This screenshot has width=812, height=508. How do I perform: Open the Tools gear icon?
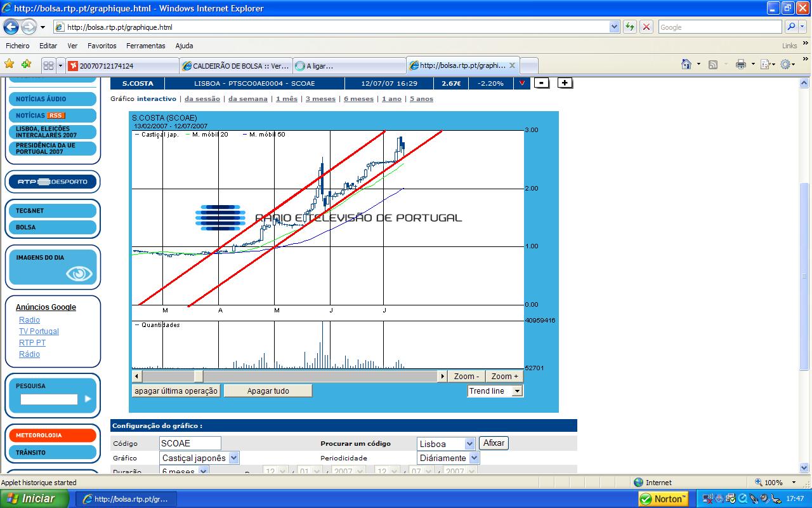(x=785, y=64)
